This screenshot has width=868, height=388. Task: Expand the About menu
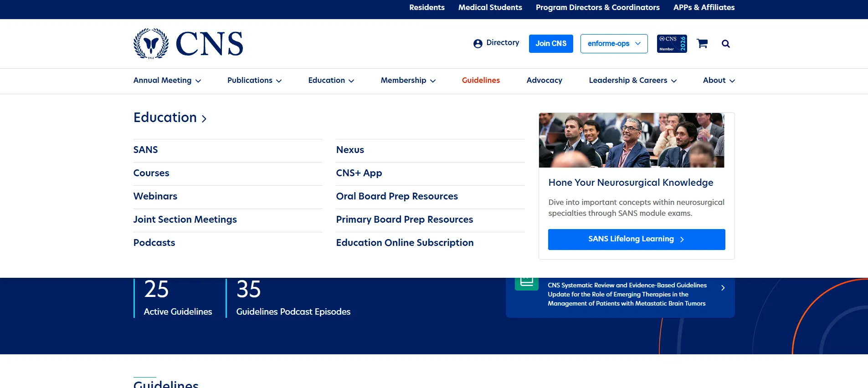pos(719,80)
